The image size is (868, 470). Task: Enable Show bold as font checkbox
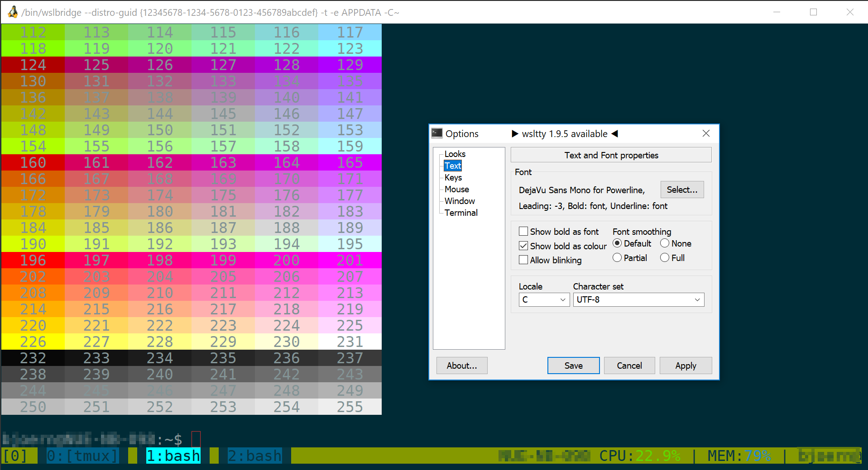(x=523, y=232)
